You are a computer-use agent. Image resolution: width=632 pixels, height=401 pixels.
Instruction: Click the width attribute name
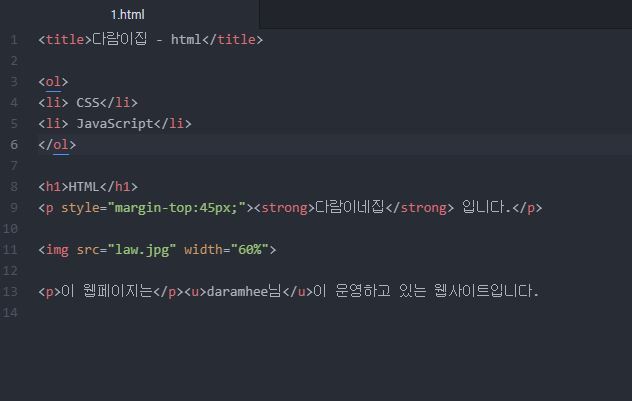[203, 250]
